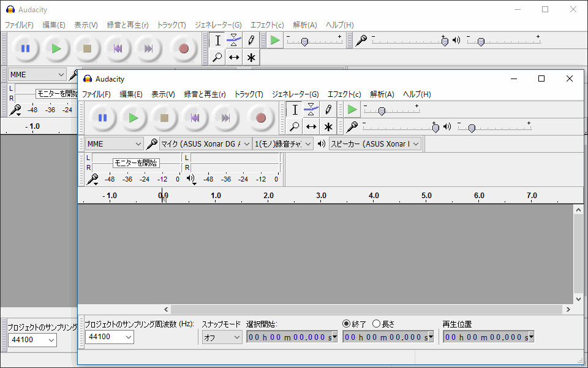This screenshot has width=588, height=368.
Task: Select the Zoom tool in front window
Action: [x=295, y=126]
